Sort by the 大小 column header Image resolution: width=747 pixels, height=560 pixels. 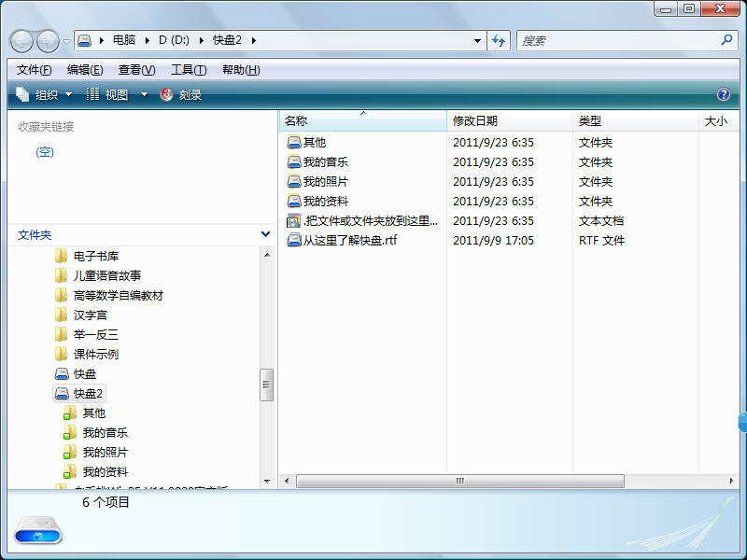719,121
